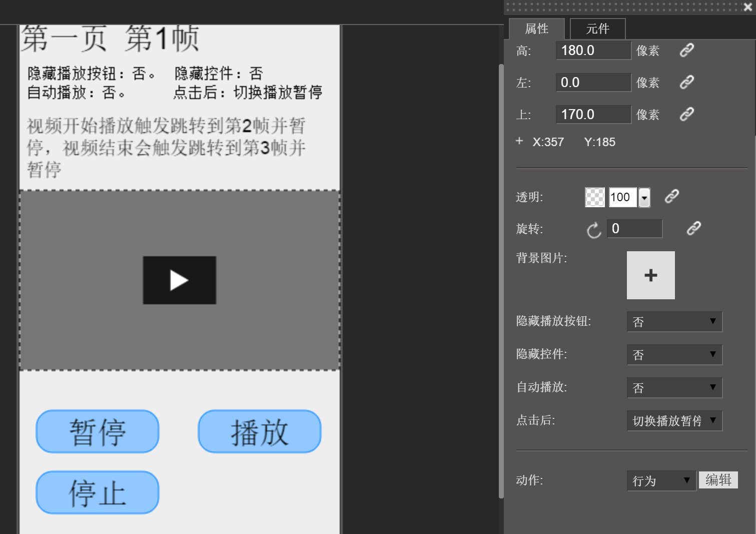Click the link icon beside the height field
Image resolution: width=756 pixels, height=534 pixels.
tap(686, 50)
